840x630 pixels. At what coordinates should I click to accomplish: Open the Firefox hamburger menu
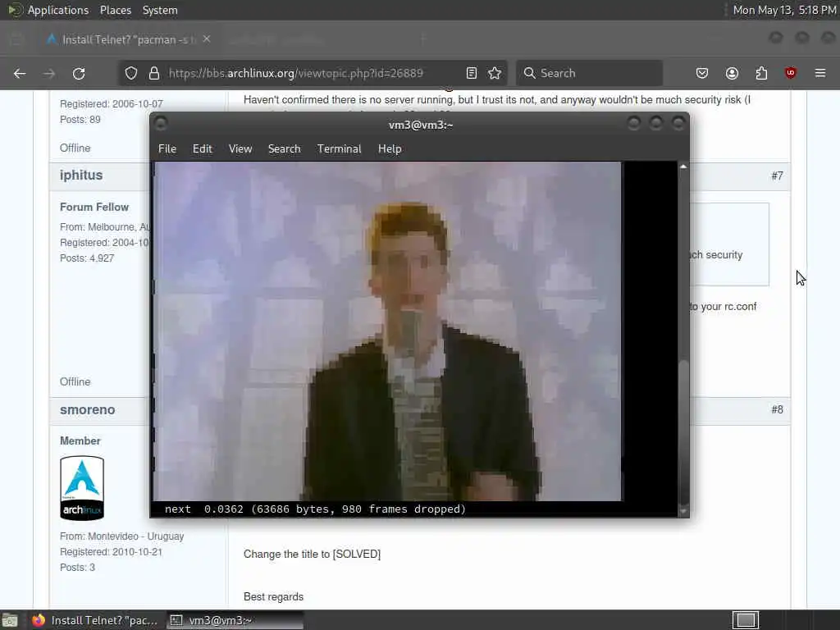tap(820, 73)
